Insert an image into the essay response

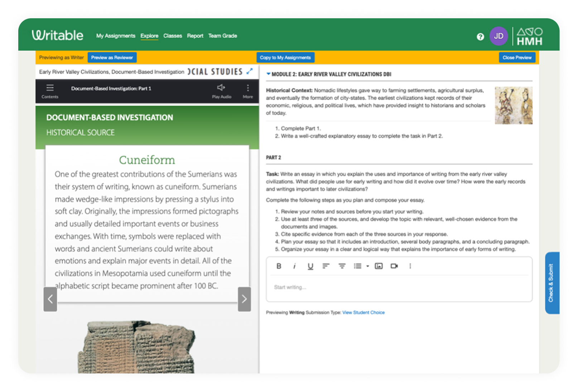(x=379, y=266)
